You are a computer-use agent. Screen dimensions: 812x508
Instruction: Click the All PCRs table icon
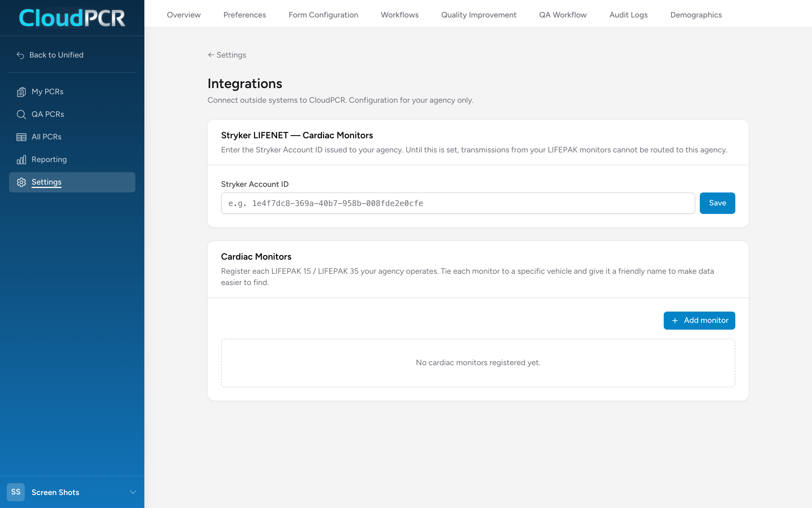tap(21, 137)
